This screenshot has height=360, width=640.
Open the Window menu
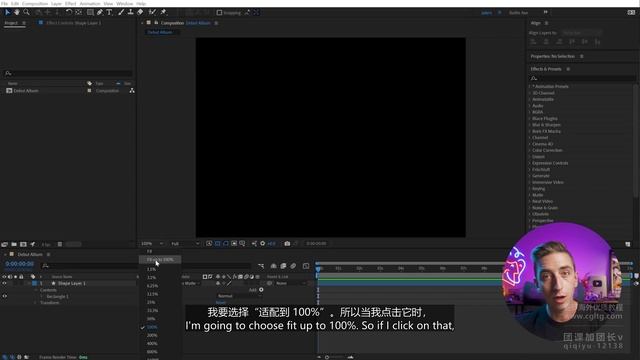coord(124,3)
